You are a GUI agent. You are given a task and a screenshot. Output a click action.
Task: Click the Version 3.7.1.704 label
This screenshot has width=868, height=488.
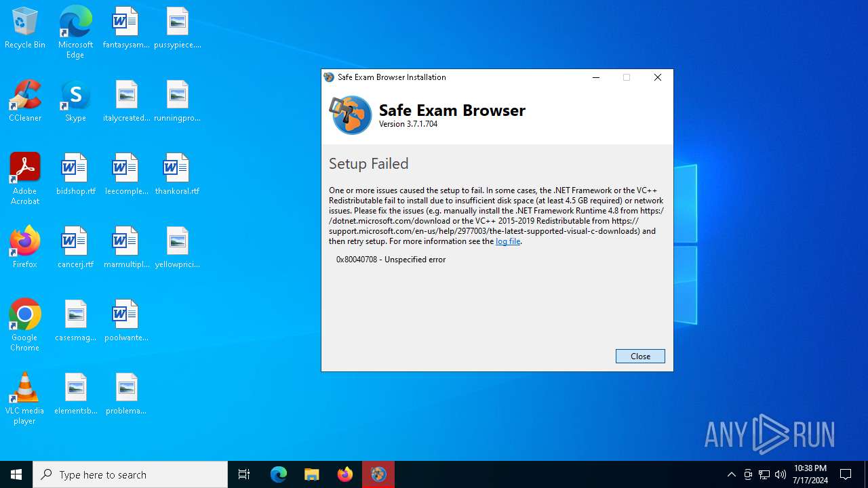(x=408, y=124)
